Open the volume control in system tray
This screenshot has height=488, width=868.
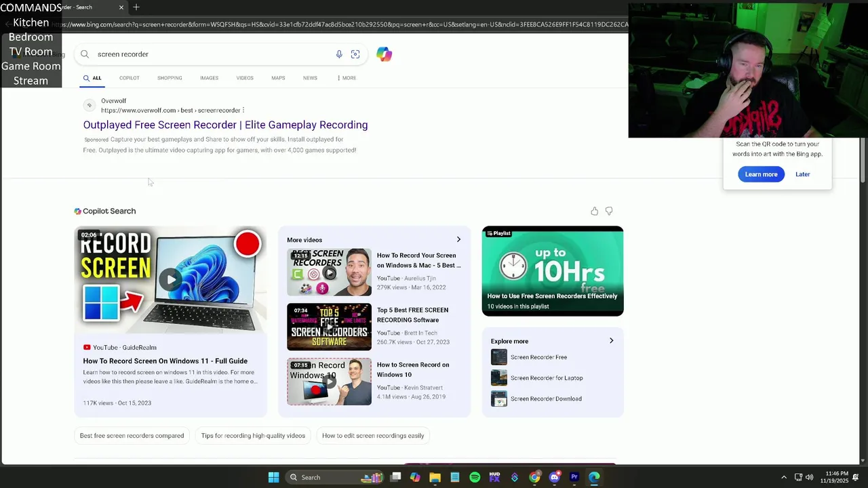[809, 477]
